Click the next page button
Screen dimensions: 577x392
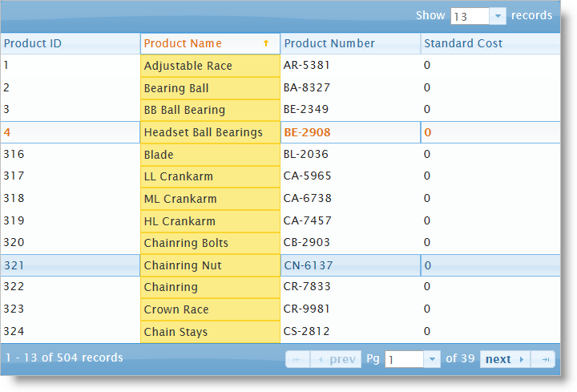(505, 359)
